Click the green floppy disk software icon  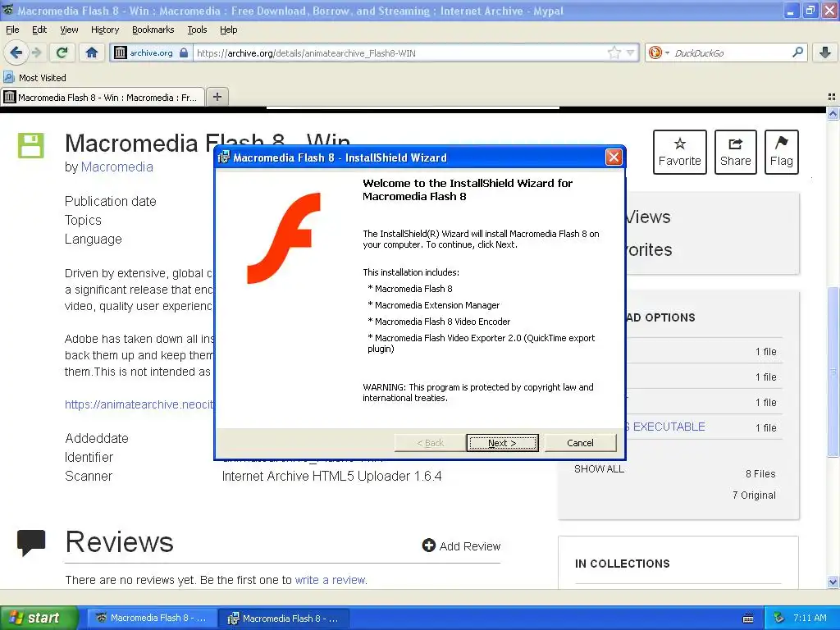click(31, 145)
